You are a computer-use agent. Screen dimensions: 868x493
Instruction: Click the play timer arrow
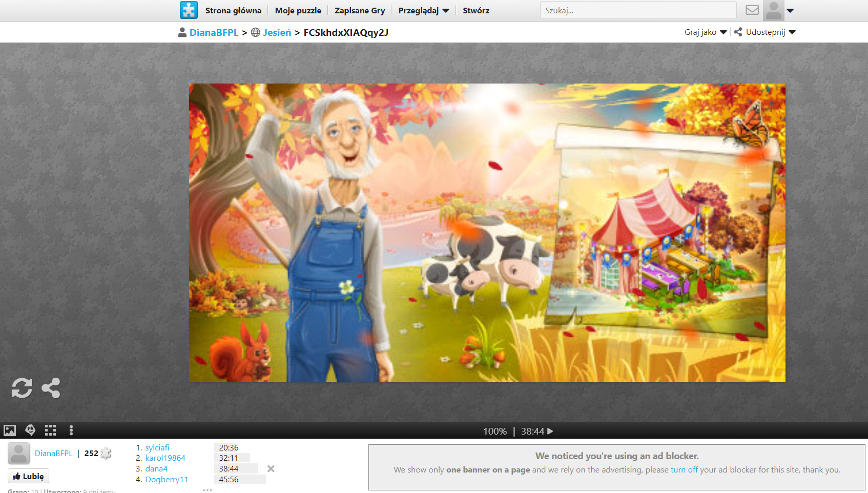coord(550,431)
